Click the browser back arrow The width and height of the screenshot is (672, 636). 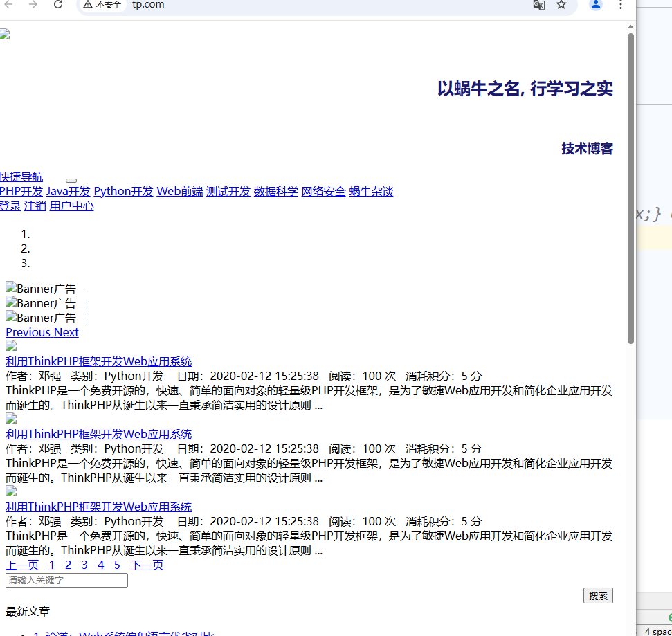[8, 5]
